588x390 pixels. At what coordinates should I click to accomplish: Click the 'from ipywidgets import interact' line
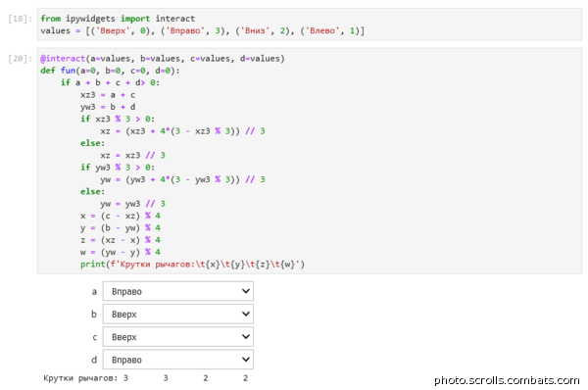(x=118, y=19)
